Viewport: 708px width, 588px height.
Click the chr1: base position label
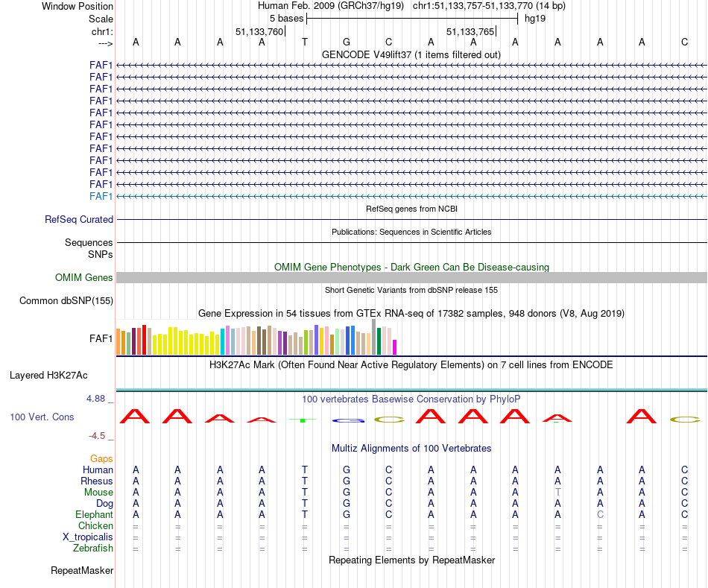(x=102, y=31)
